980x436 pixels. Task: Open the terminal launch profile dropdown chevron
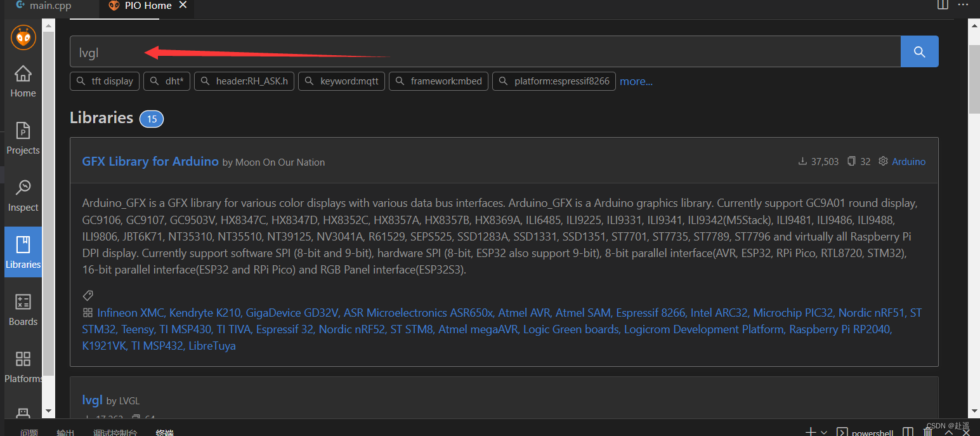tap(824, 432)
